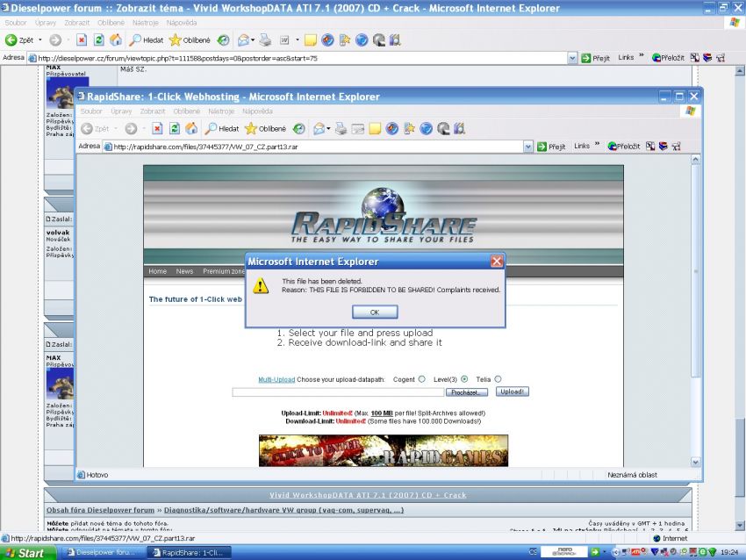The height and width of the screenshot is (560, 746).
Task: Refresh the Dieselpower forum page
Action: click(98, 40)
